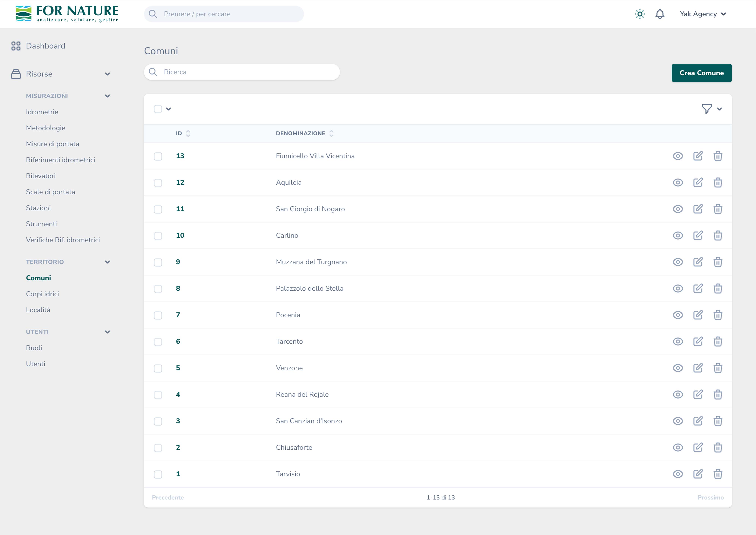Viewport: 756px width, 535px height.
Task: Open Corpi idrici in sidebar
Action: click(42, 294)
